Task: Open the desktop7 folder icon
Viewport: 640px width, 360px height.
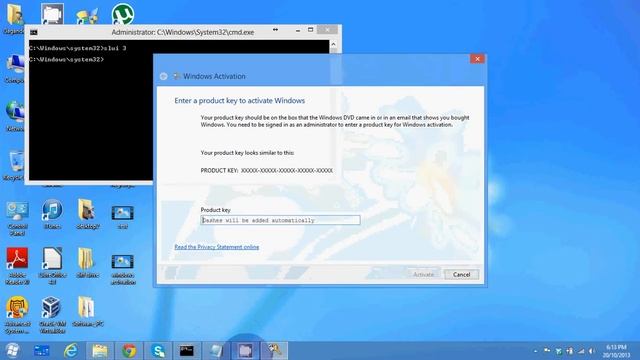Action: pyautogui.click(x=87, y=214)
